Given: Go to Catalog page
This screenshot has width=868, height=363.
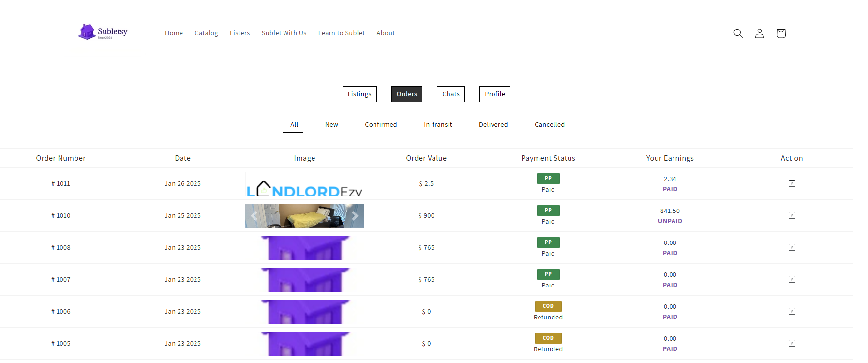Looking at the screenshot, I should click(206, 33).
